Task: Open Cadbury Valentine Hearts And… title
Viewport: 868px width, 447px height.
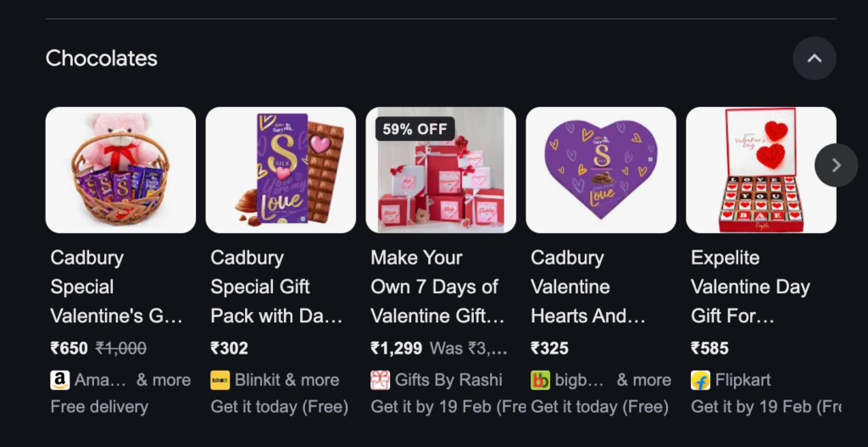Action: tap(588, 287)
